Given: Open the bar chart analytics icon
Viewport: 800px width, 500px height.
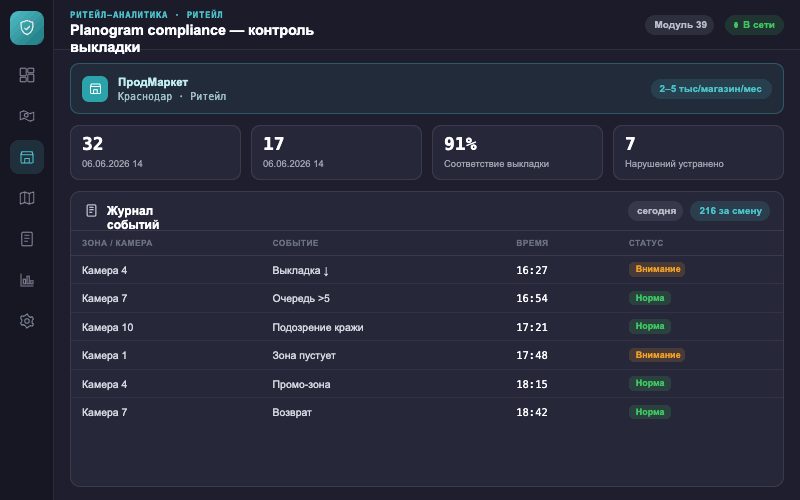Looking at the screenshot, I should 27,280.
